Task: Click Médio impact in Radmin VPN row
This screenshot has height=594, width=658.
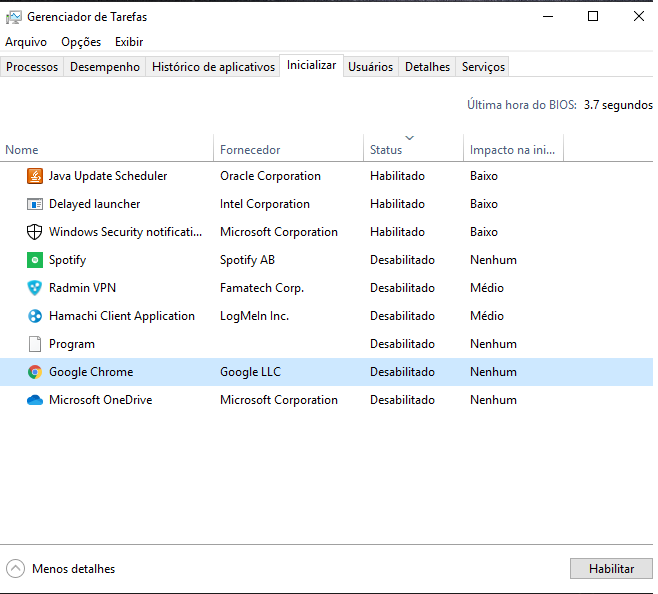Action: 487,288
